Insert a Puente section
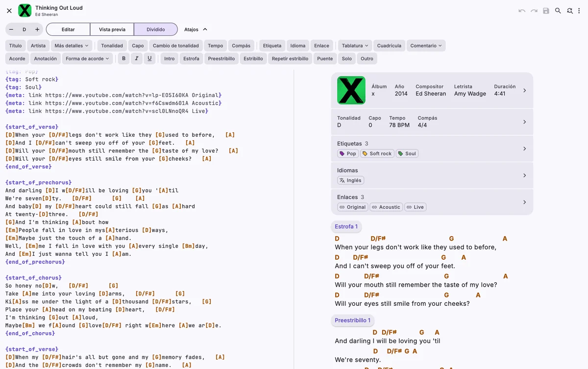 [x=325, y=58]
